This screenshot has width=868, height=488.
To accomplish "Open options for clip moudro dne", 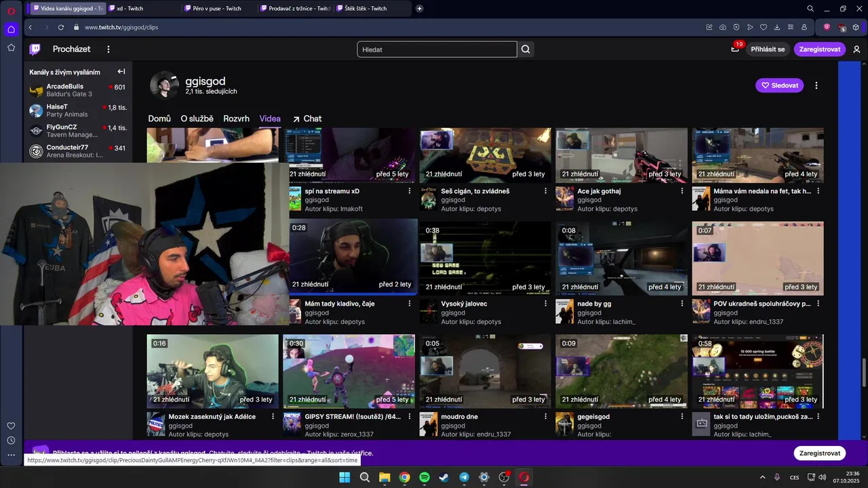I will click(546, 416).
